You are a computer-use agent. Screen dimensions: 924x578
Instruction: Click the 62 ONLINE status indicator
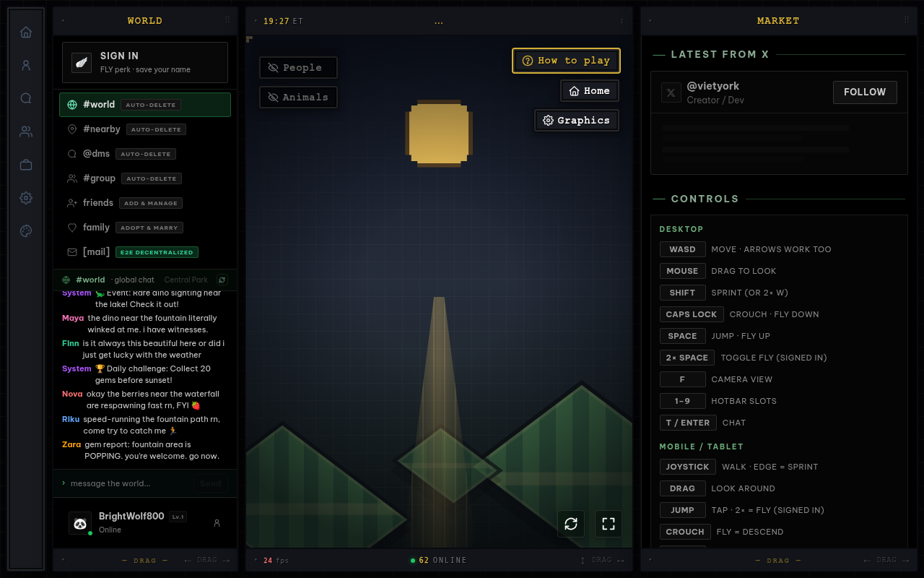pyautogui.click(x=439, y=560)
